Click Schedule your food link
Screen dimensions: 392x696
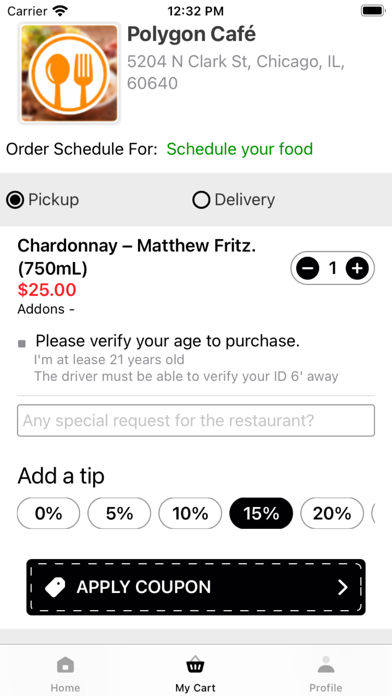point(240,149)
